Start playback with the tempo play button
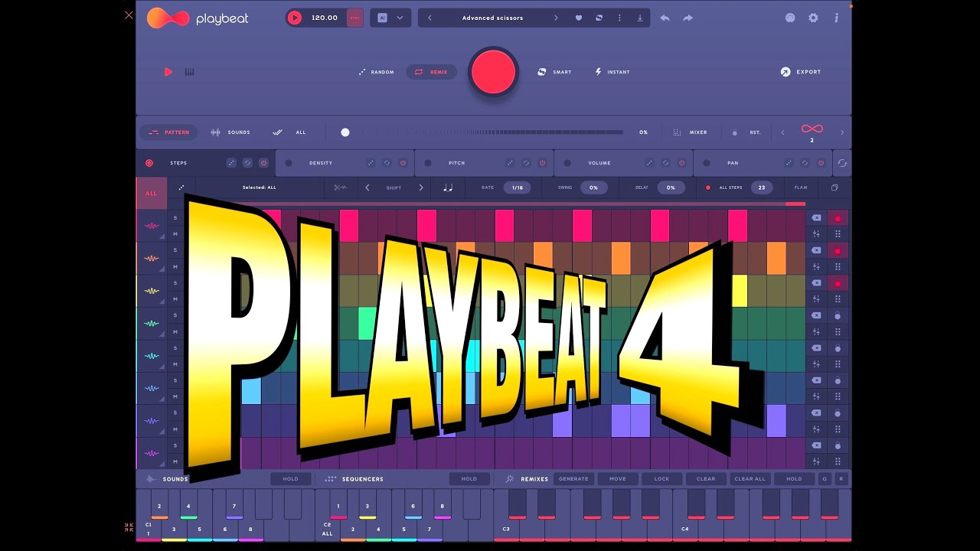980x551 pixels. (295, 18)
